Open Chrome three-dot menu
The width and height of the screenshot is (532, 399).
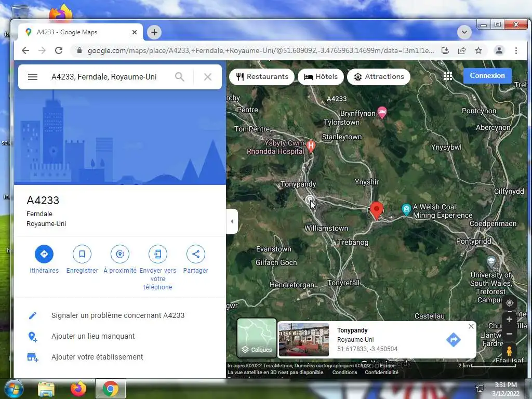click(516, 50)
